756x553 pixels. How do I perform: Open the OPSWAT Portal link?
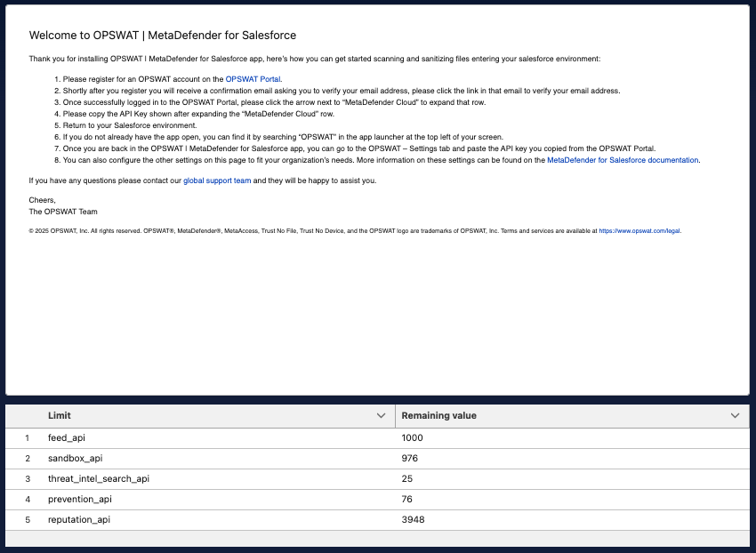253,79
